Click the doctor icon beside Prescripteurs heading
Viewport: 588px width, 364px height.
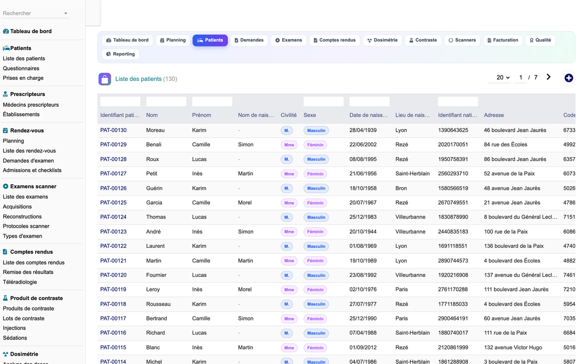point(6,94)
